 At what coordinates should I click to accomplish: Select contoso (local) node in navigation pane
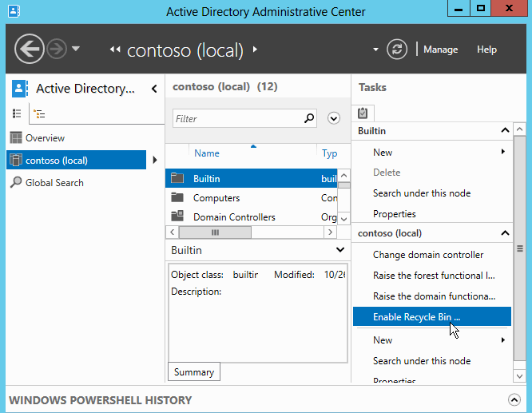77,160
